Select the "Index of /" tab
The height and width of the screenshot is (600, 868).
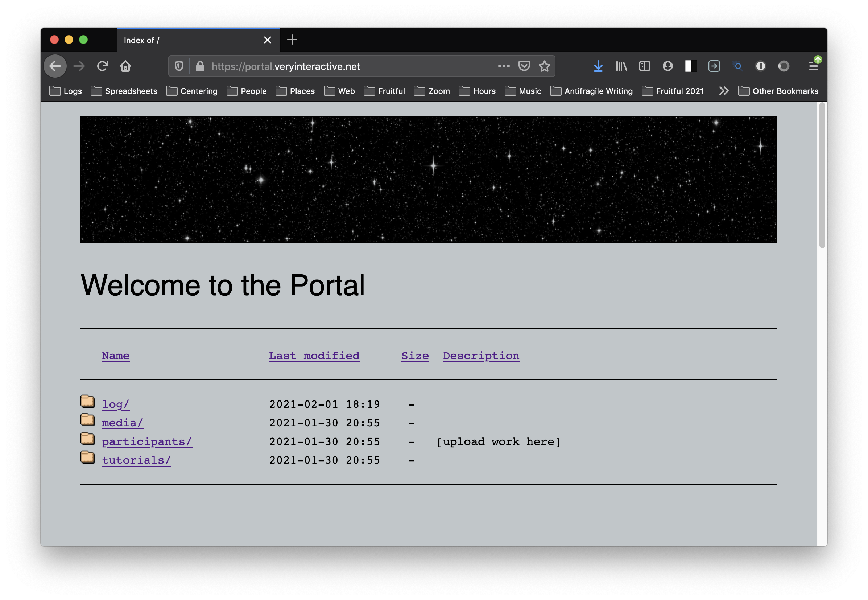(x=198, y=40)
